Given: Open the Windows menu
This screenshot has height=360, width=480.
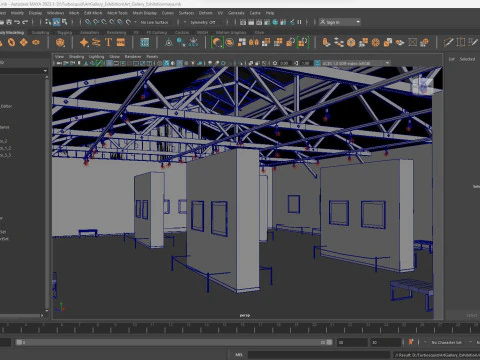Looking at the screenshot, I should point(55,13).
